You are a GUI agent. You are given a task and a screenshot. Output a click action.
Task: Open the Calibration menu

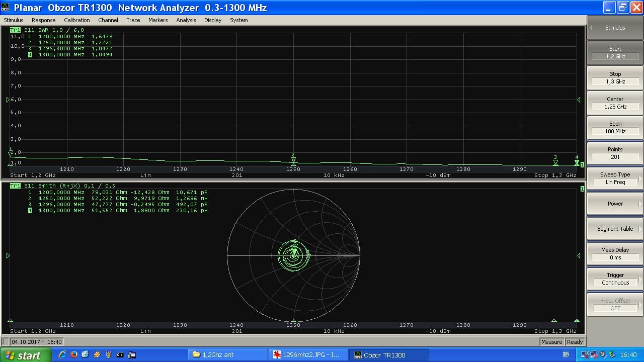(76, 20)
